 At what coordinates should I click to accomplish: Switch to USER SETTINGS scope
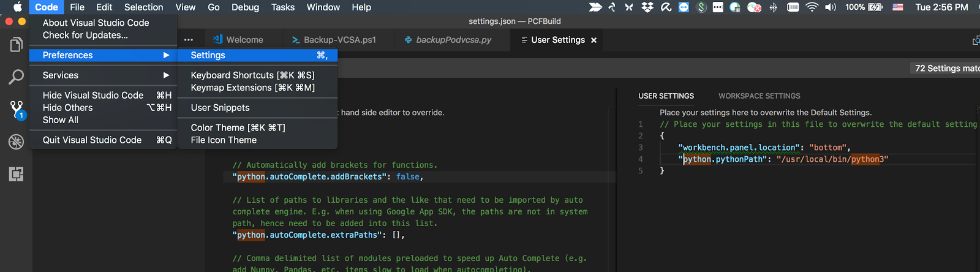(x=666, y=96)
